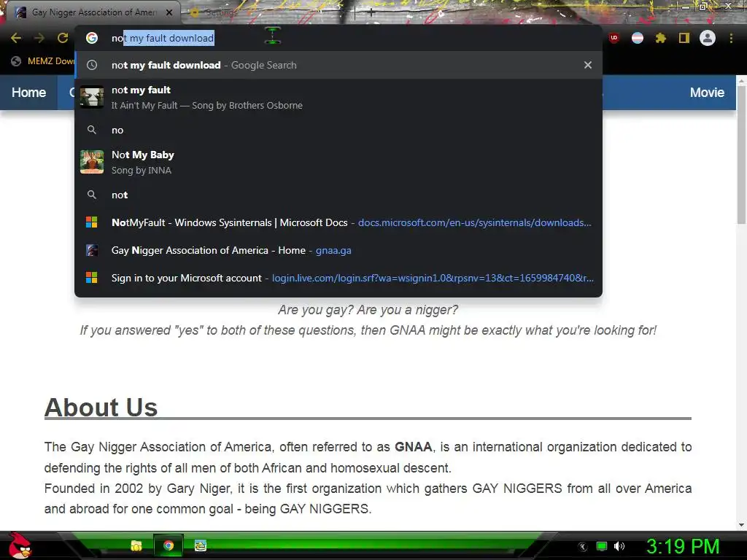Open a new tab with the plus button
Screen dimensions: 747x560
371,12
